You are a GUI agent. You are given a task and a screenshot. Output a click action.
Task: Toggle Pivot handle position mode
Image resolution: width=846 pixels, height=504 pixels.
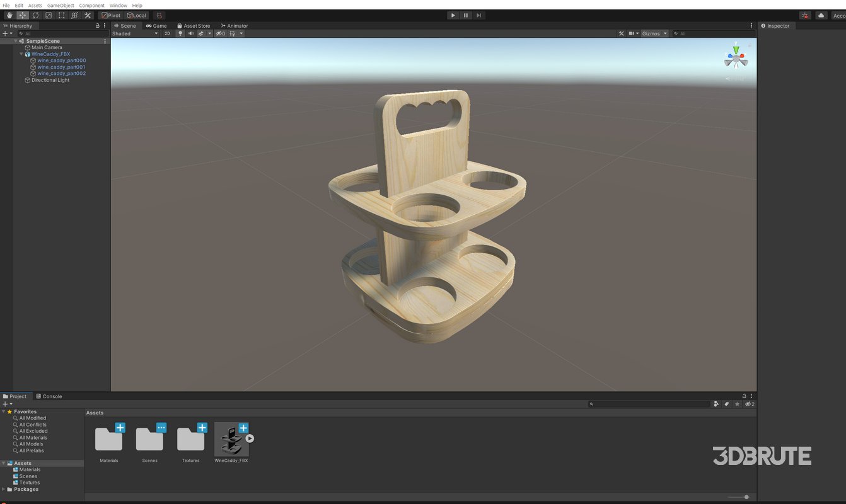[111, 15]
